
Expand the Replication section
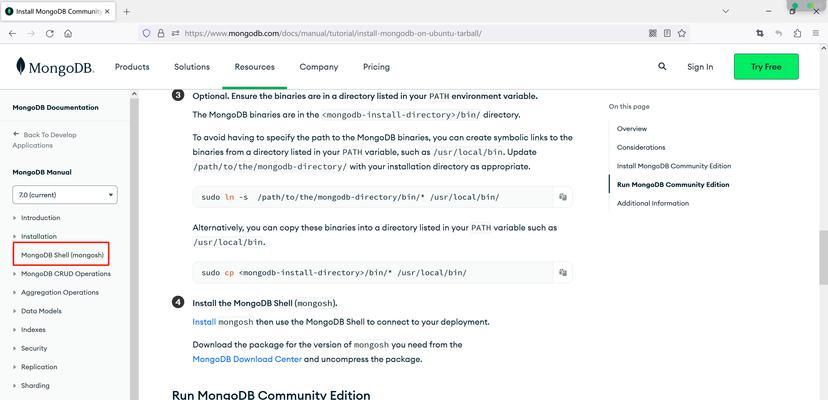pos(39,367)
